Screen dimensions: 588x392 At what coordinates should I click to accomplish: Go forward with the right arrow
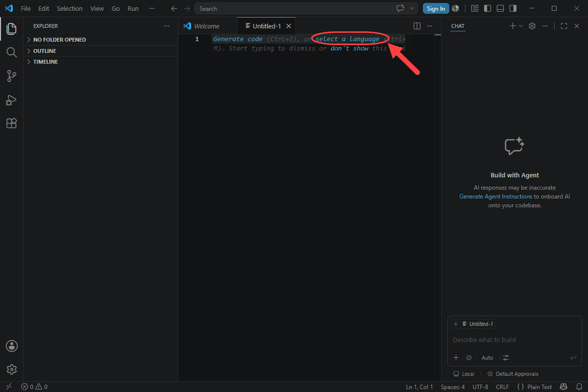[187, 8]
